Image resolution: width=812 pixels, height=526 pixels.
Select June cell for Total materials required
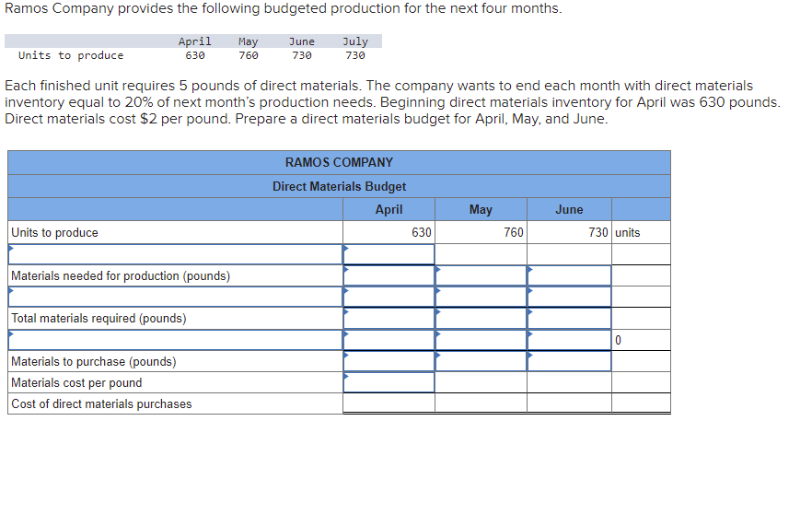tap(569, 318)
